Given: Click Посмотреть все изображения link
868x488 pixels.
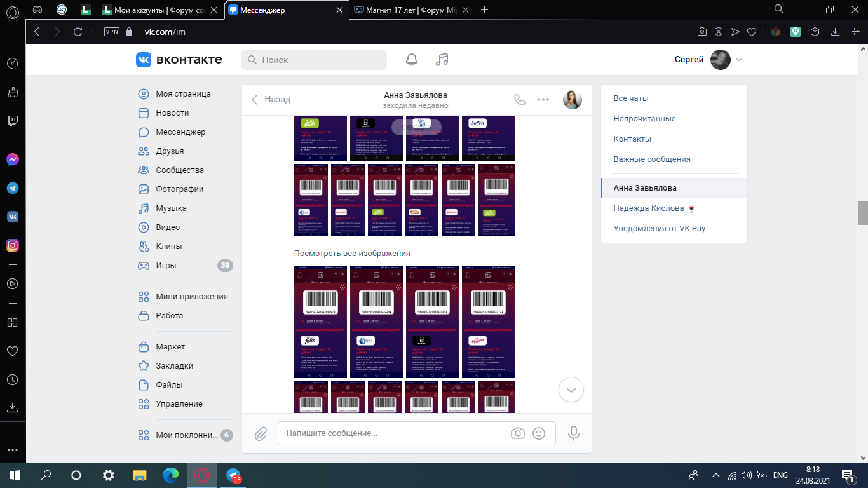Looking at the screenshot, I should (x=352, y=254).
